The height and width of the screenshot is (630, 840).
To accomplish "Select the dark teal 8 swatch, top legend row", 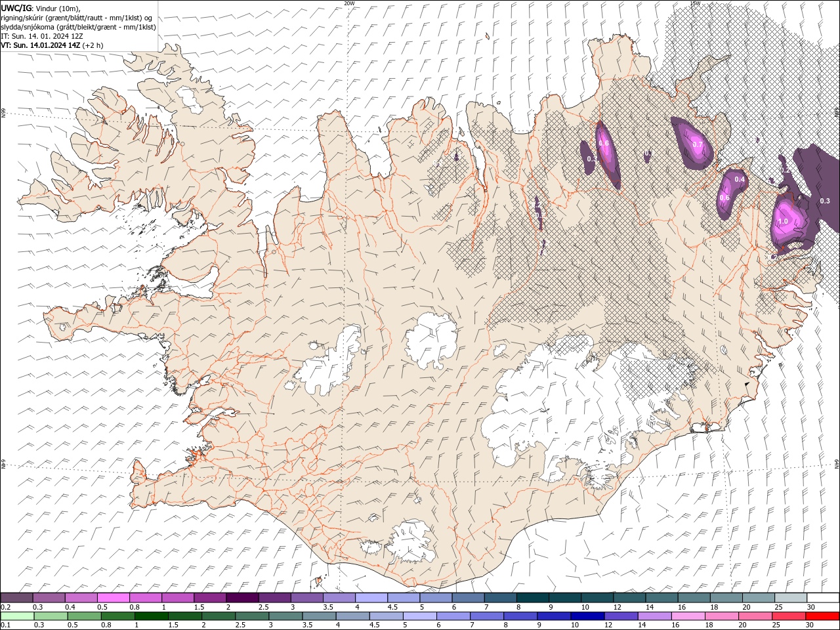I will click(x=532, y=598).
